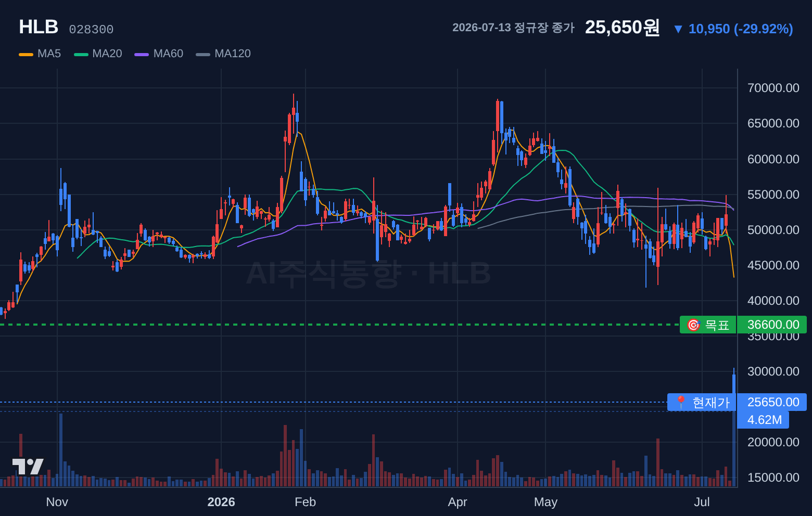
Task: Click the pin icon on 현재가 label
Action: (x=681, y=402)
